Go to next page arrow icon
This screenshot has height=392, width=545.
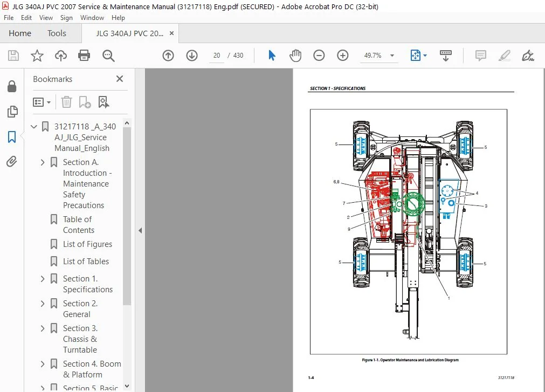pyautogui.click(x=192, y=56)
